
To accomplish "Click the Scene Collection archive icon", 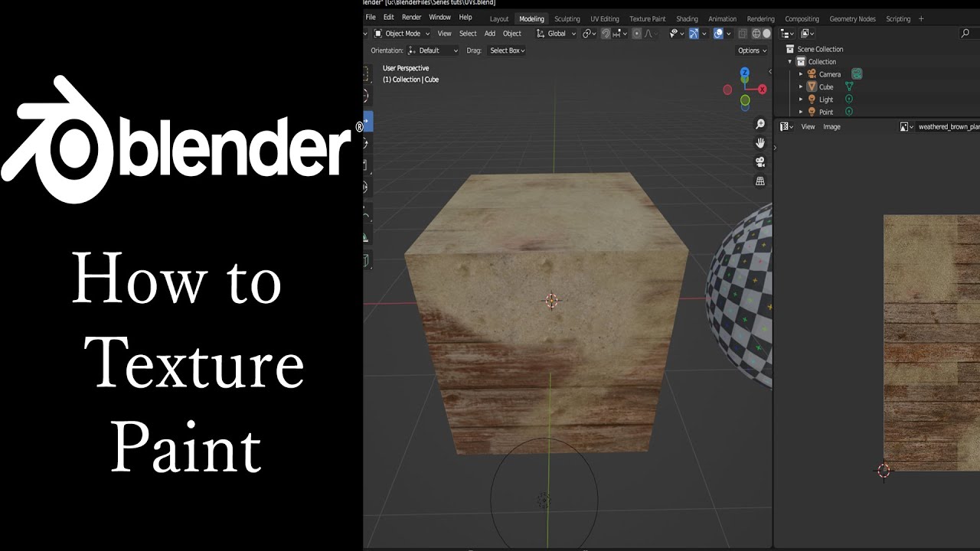I will coord(790,49).
